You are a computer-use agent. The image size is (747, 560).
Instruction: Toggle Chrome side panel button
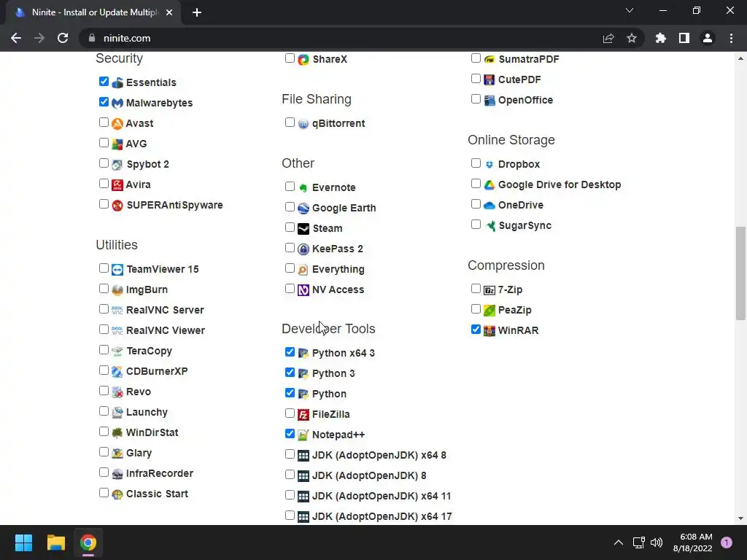(x=684, y=38)
